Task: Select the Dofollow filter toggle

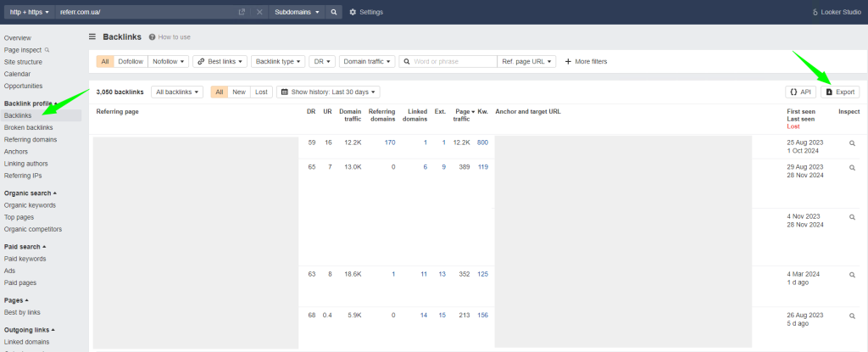Action: (131, 61)
